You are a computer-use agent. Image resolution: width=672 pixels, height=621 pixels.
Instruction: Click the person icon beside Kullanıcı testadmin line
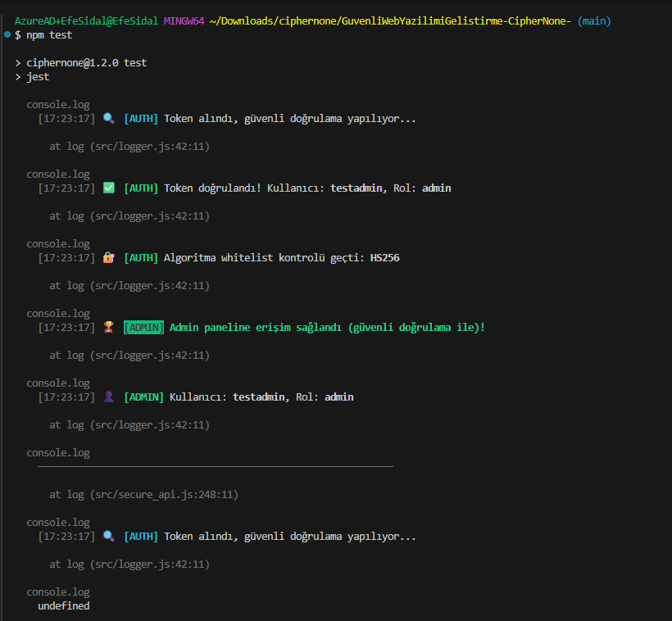[109, 396]
